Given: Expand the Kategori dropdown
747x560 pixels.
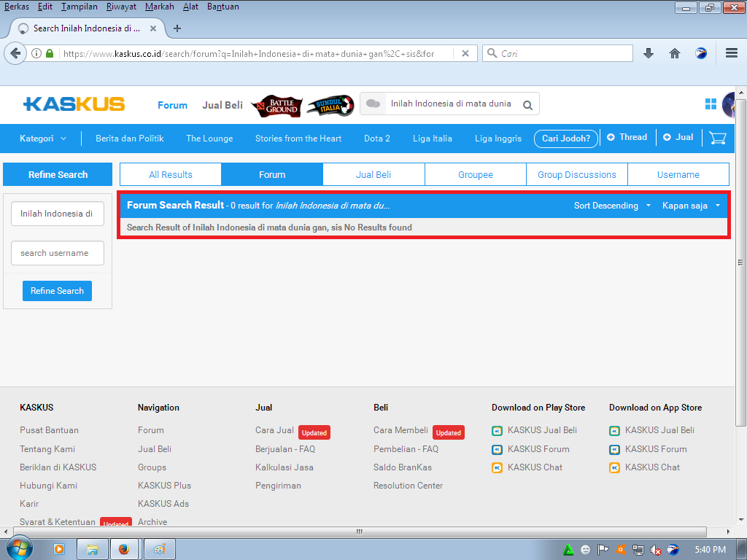Looking at the screenshot, I should tap(43, 139).
